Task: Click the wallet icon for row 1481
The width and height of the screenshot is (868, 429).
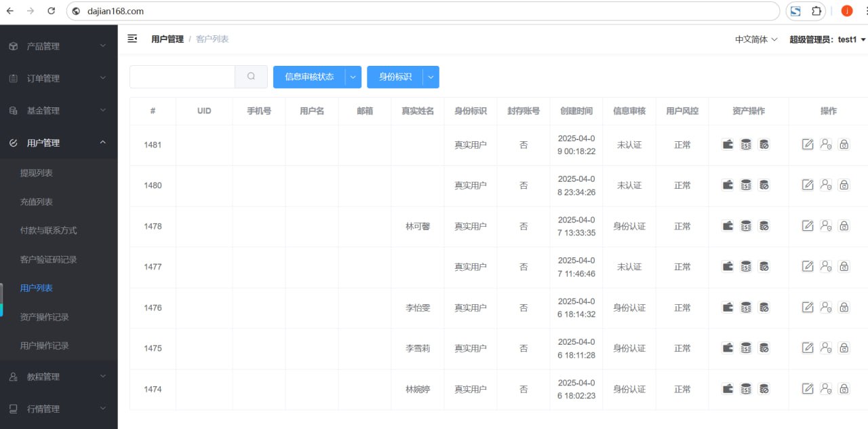Action: tap(728, 144)
